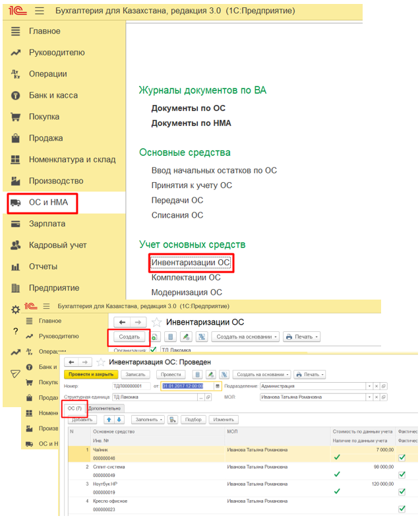
Task: Switch to the Дополнительно tab
Action: pos(104,409)
